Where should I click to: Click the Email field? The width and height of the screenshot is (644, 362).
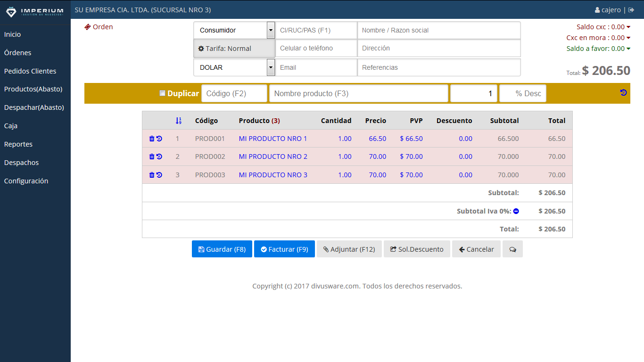316,67
